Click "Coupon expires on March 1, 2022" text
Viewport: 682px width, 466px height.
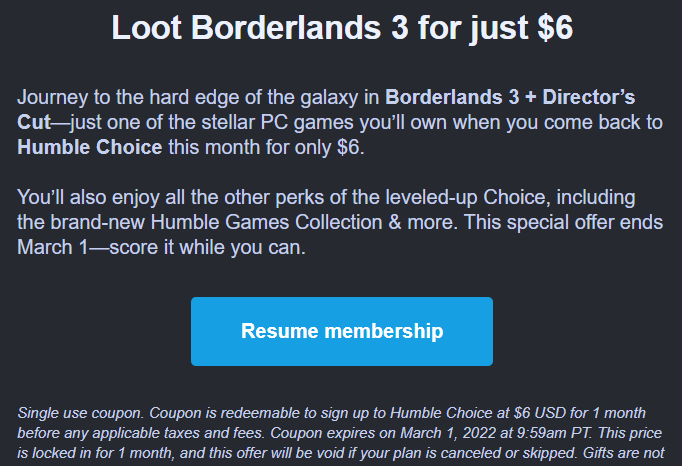377,432
